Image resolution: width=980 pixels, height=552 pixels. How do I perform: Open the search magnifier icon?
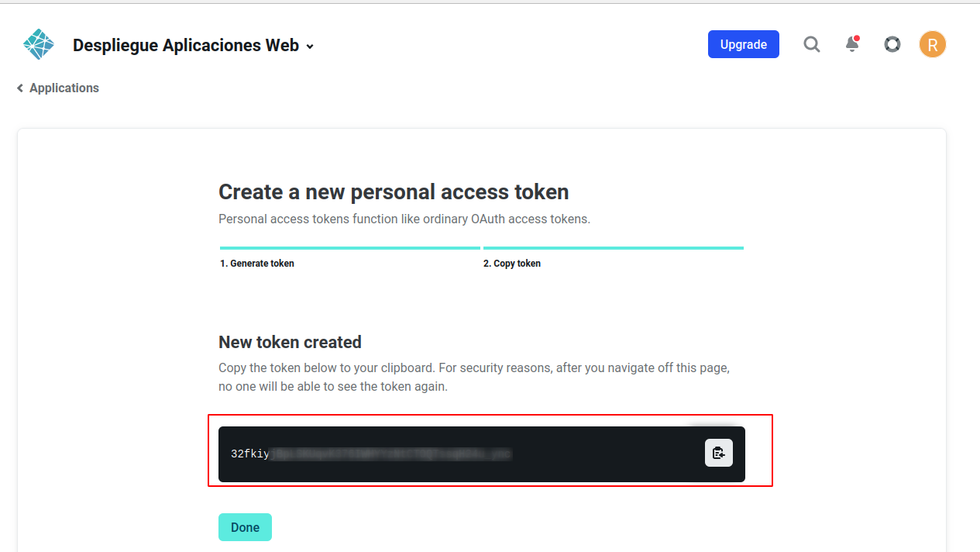811,44
